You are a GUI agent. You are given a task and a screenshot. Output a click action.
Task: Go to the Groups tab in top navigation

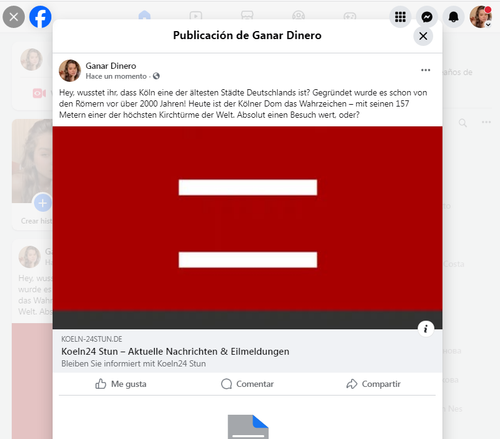298,15
